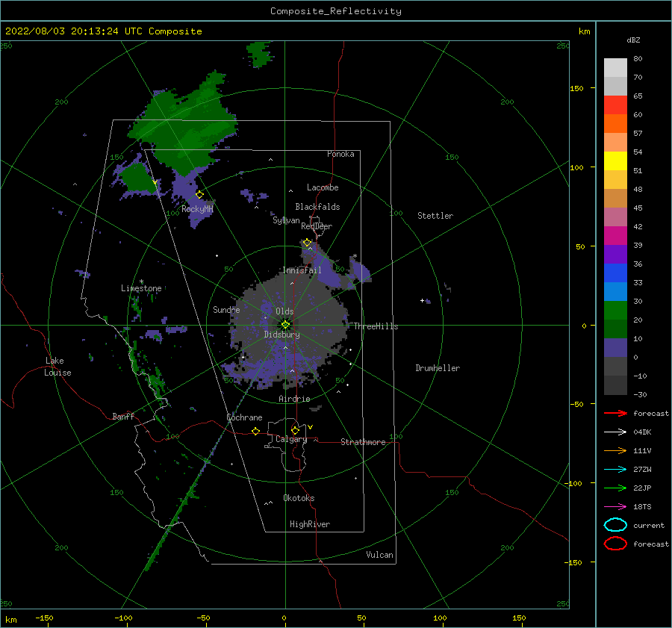672x628 pixels.
Task: Click the blue 36 dBZ color swatch
Action: (615, 273)
